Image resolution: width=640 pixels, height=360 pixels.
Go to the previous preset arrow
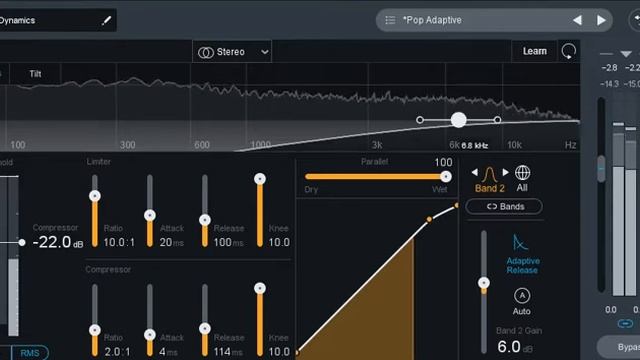577,20
